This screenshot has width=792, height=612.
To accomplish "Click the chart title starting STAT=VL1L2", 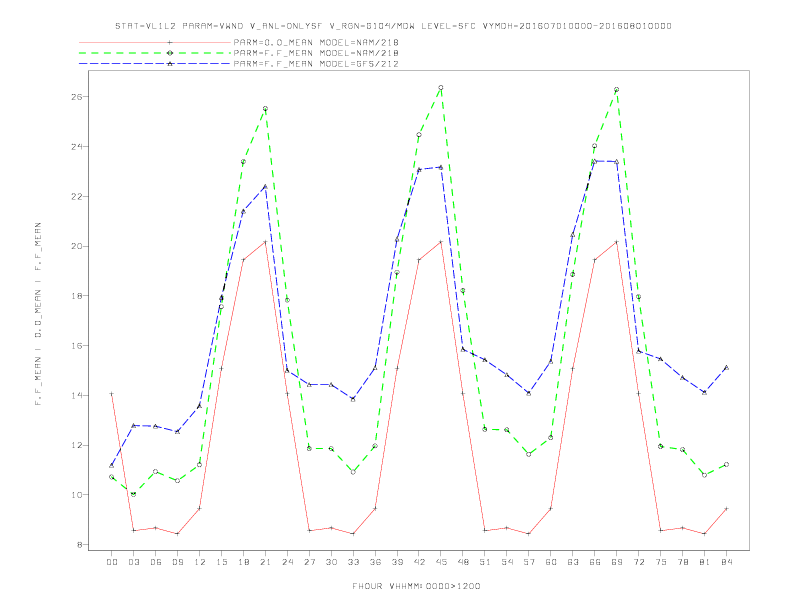I will coord(393,26).
